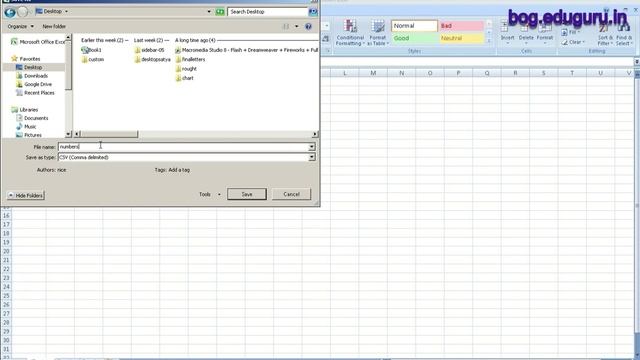Viewport: 640px width, 360px height.
Task: Open Fill dropdown in Editing group
Action: tap(571, 32)
